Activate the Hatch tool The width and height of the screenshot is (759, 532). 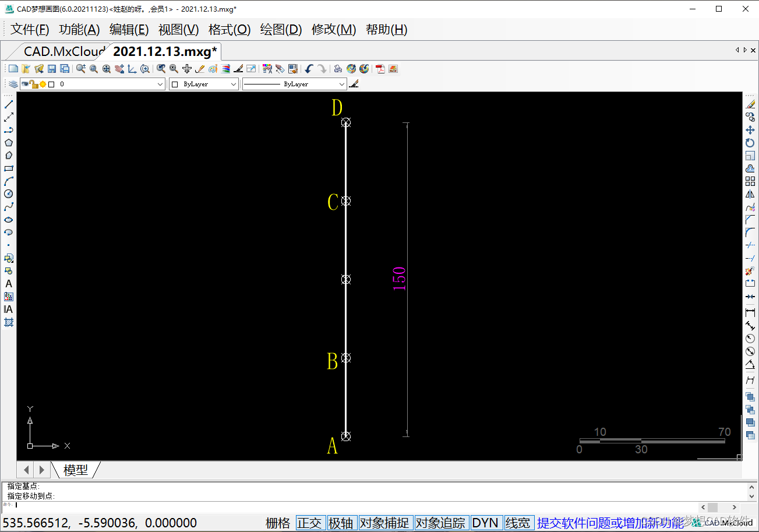pos(9,322)
